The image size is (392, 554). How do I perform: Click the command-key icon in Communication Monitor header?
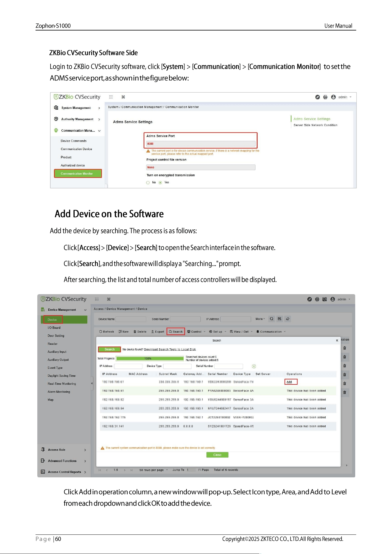(x=123, y=97)
